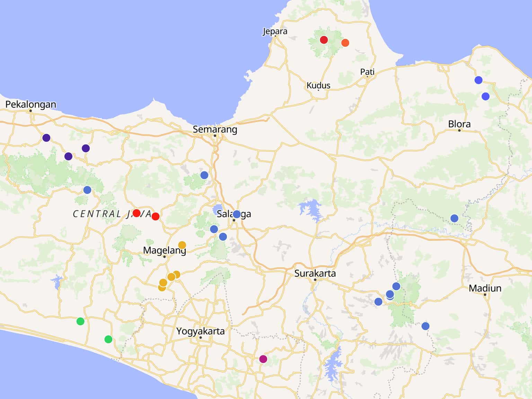This screenshot has width=532, height=399.
Task: Click the Semarang city label
Action: pos(215,130)
